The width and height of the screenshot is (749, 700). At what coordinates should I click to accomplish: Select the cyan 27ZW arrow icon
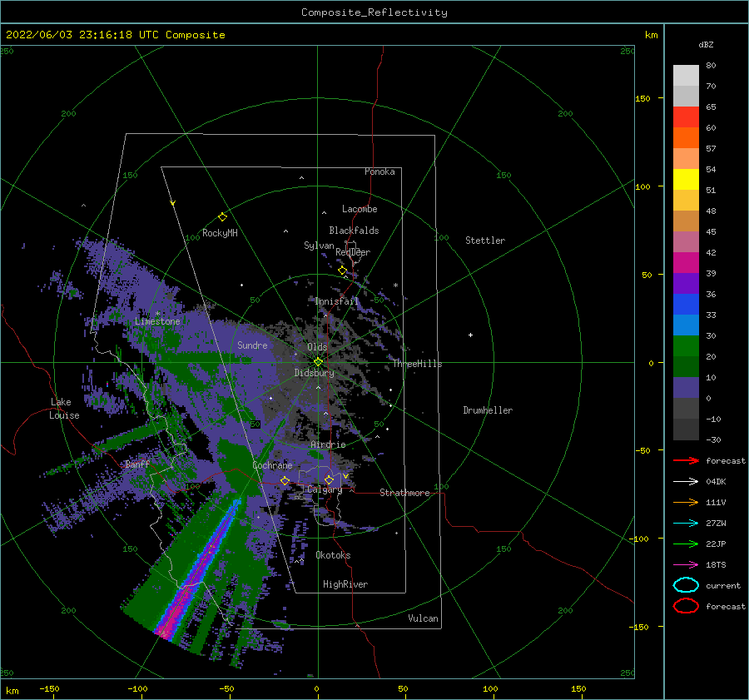686,523
